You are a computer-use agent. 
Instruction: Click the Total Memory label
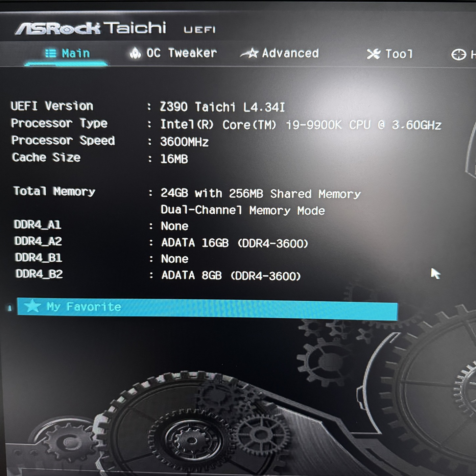pyautogui.click(x=54, y=191)
